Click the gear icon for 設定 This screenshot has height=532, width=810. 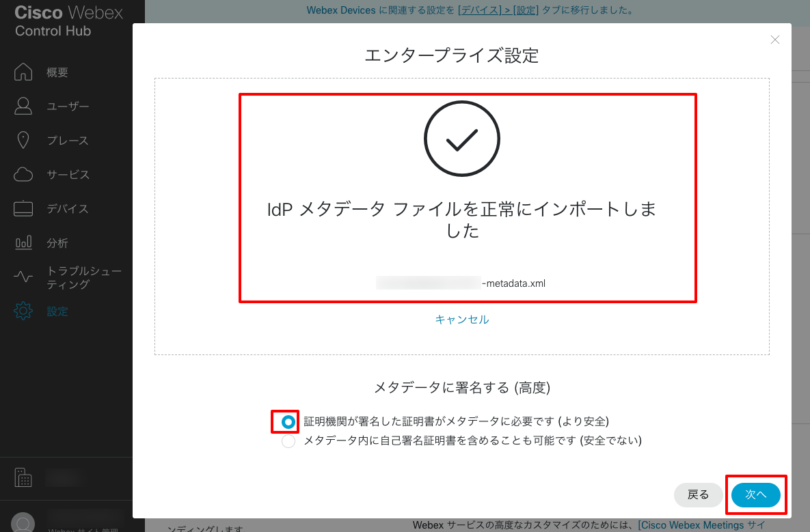[x=23, y=311]
